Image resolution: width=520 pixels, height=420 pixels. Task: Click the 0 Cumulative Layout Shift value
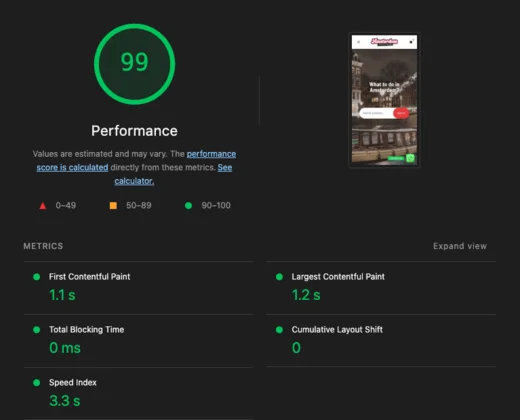296,348
